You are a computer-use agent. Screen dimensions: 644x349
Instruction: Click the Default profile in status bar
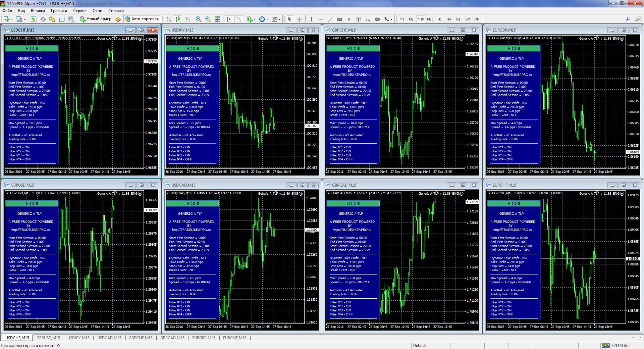point(420,346)
